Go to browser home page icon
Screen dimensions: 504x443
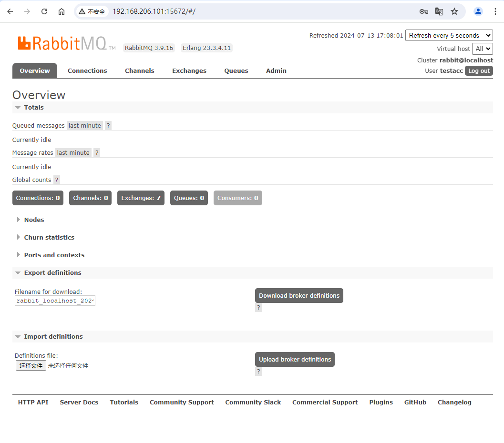click(62, 11)
